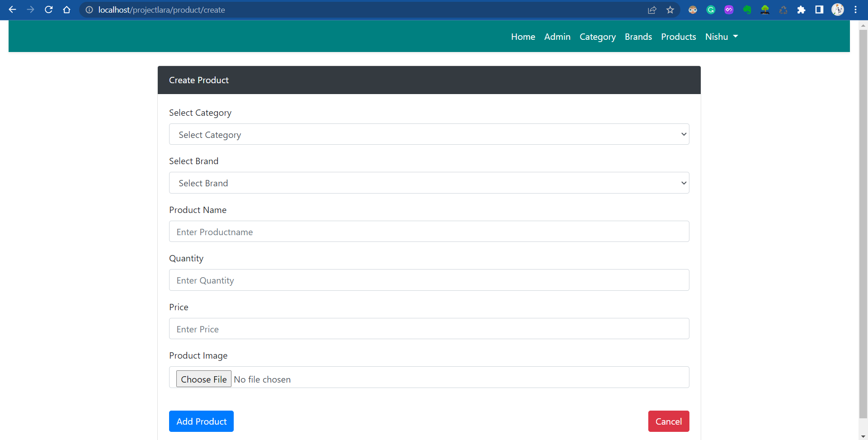
Task: Click the Enter Price input field
Action: click(x=429, y=328)
